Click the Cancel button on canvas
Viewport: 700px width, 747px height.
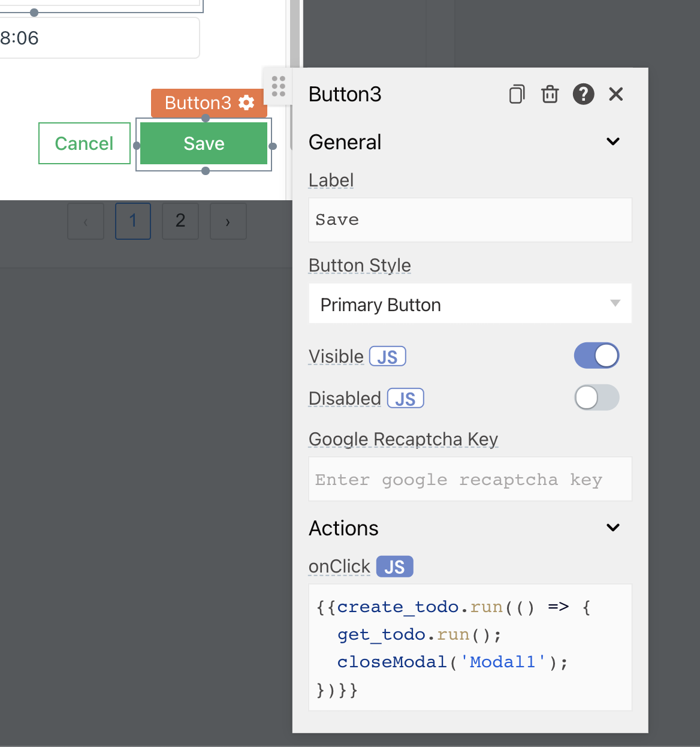tap(84, 143)
